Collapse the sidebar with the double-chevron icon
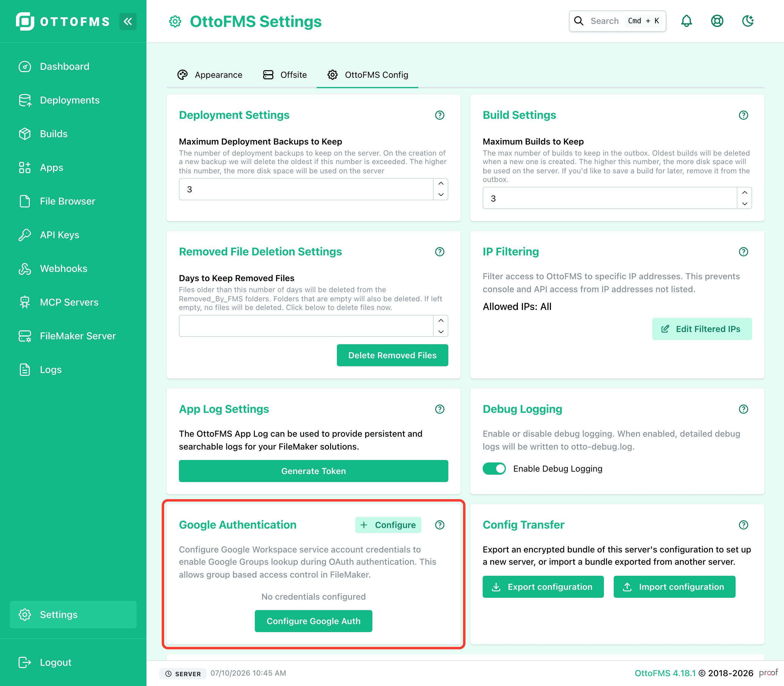This screenshot has width=784, height=686. [x=128, y=21]
